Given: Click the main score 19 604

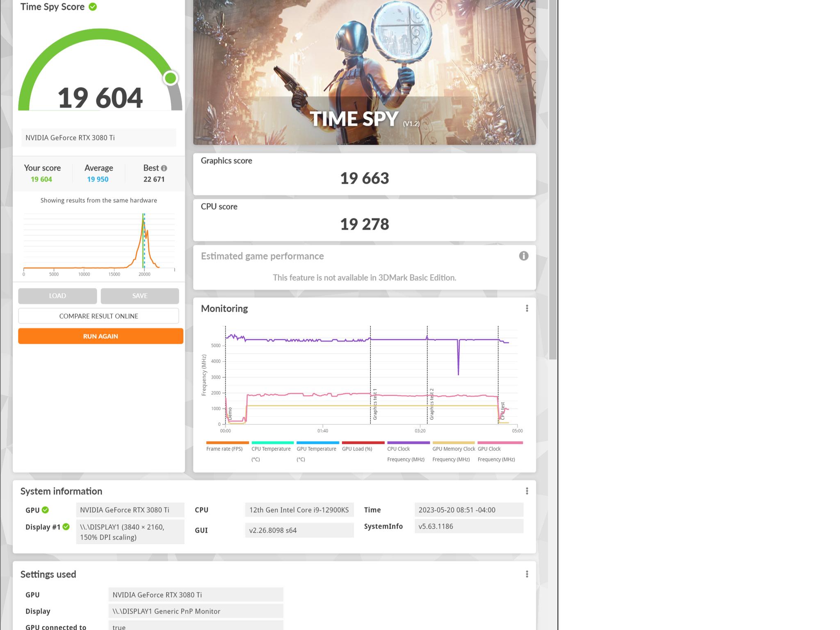Looking at the screenshot, I should point(100,98).
